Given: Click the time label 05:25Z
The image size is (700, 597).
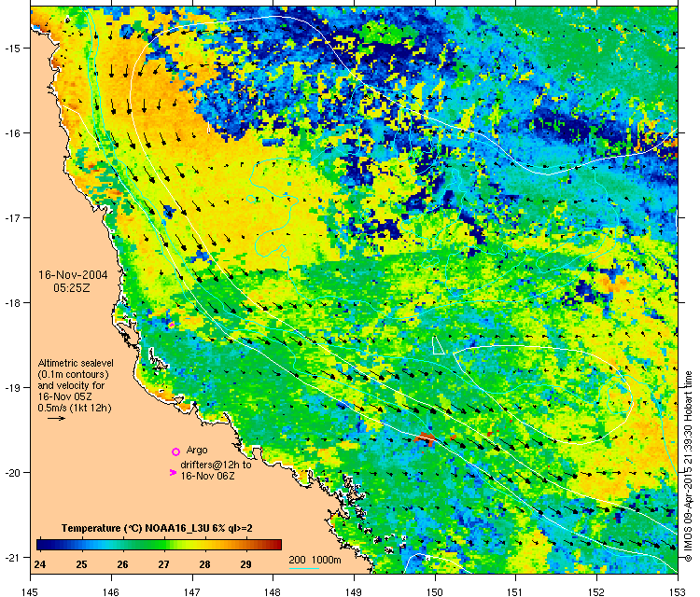Looking at the screenshot, I should 72,288.
